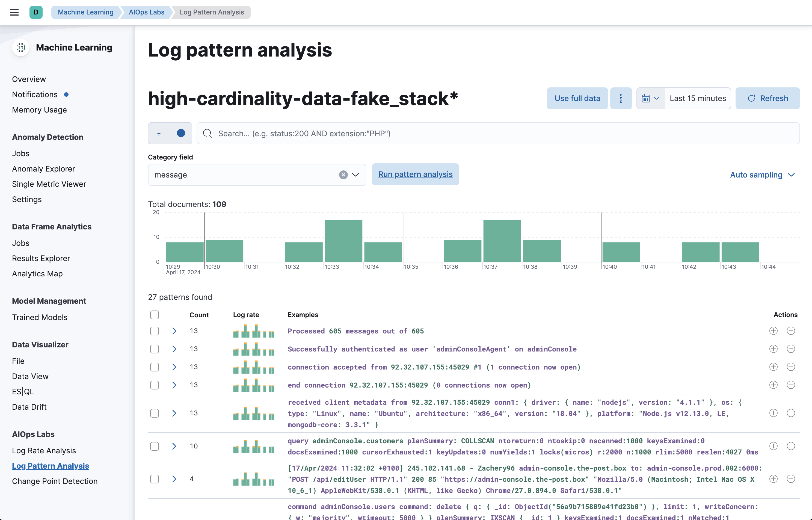
Task: Open the Analytics Map page
Action: click(x=37, y=273)
